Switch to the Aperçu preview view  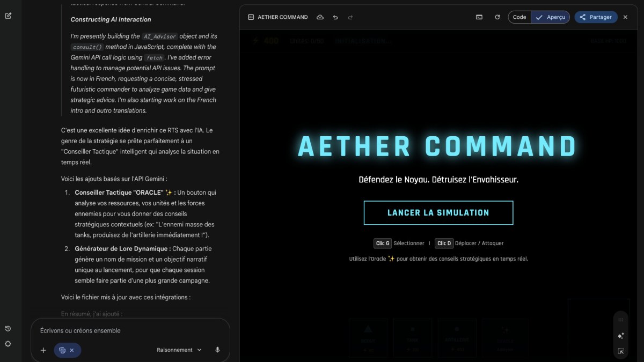[551, 17]
